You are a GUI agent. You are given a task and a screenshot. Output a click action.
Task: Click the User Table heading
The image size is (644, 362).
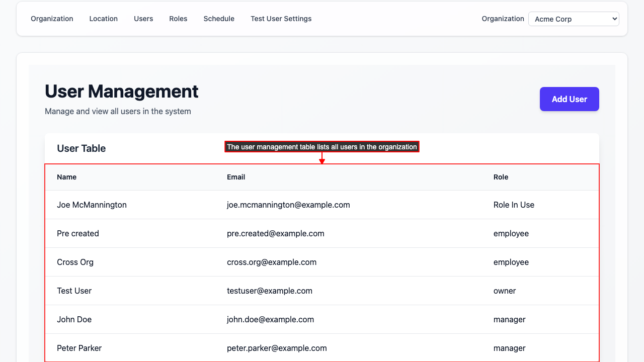81,148
